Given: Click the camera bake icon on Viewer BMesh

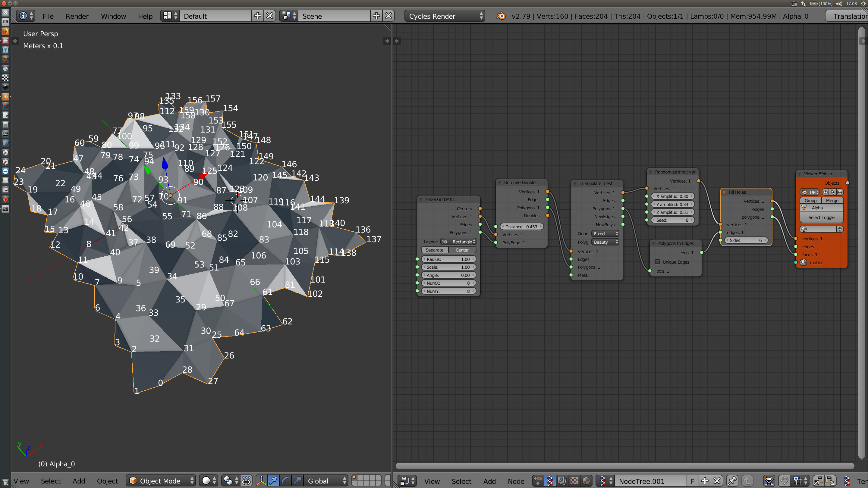Looking at the screenshot, I should (840, 192).
